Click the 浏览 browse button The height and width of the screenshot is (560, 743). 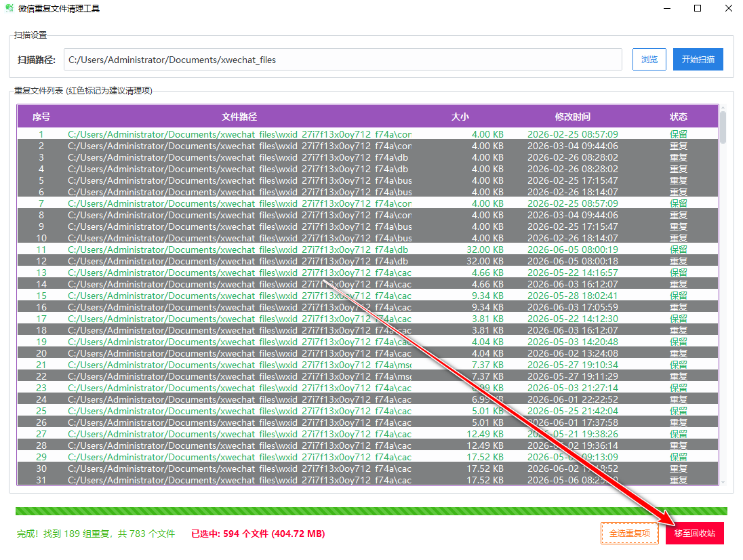coord(649,60)
